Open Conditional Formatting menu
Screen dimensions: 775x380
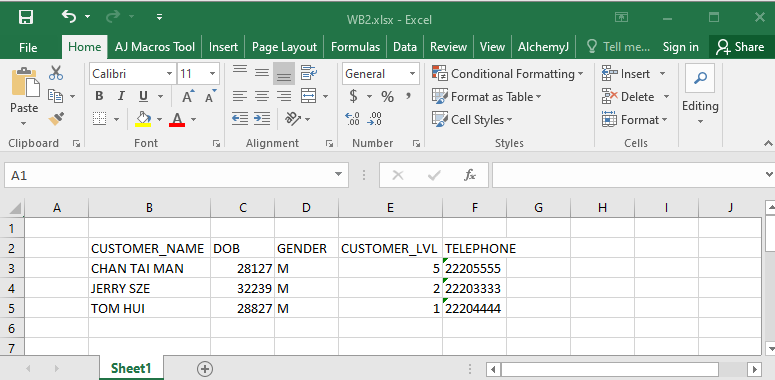[508, 74]
